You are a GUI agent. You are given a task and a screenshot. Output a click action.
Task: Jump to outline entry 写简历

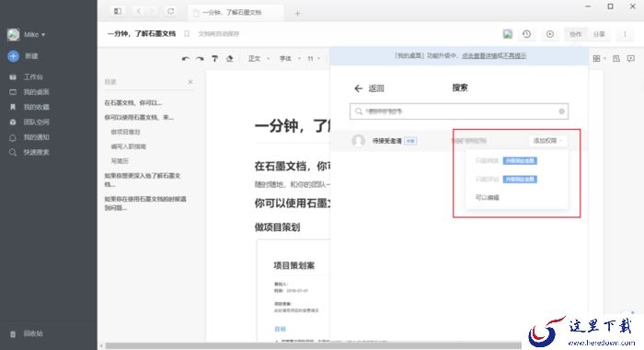[x=120, y=161]
